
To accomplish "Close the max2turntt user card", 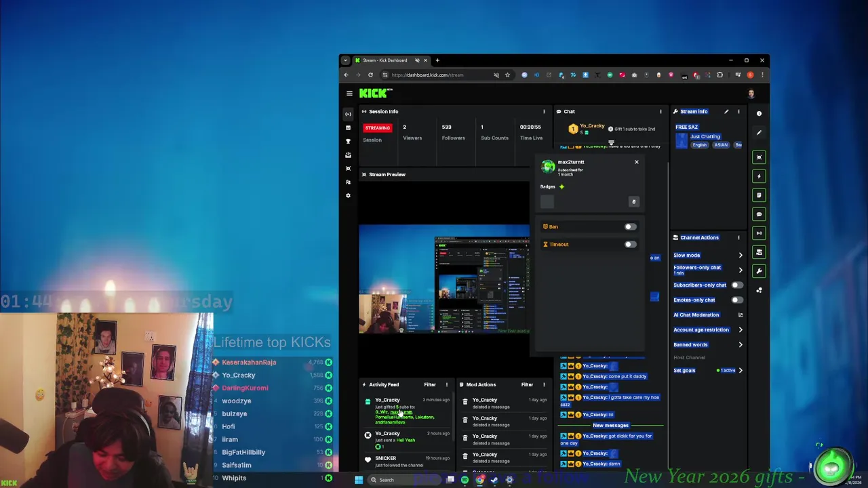I will (636, 162).
